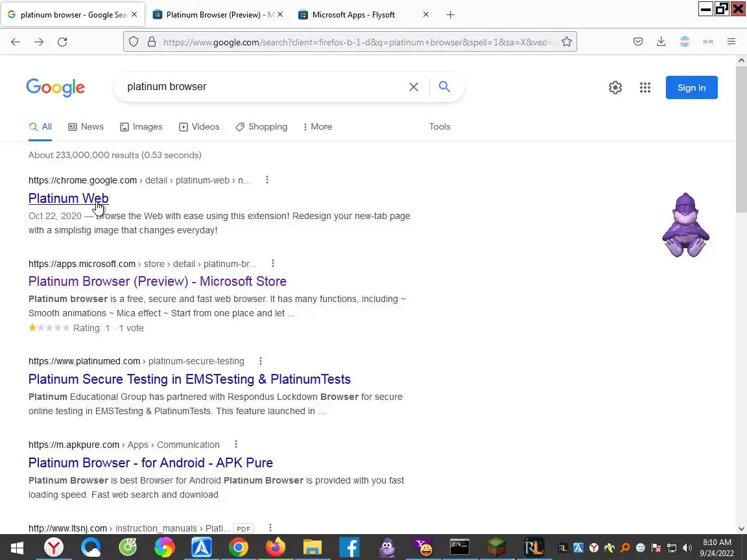Open options for the platinumed.com result

pos(260,361)
